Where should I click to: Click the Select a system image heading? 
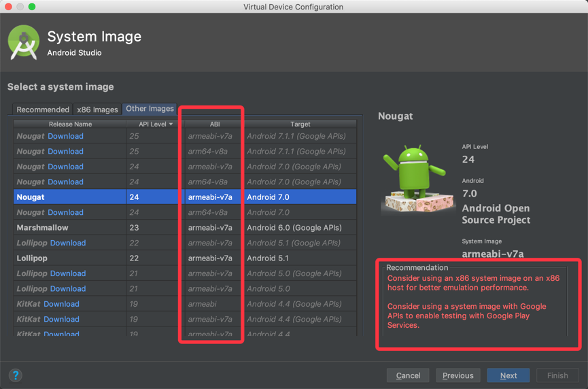pos(60,86)
